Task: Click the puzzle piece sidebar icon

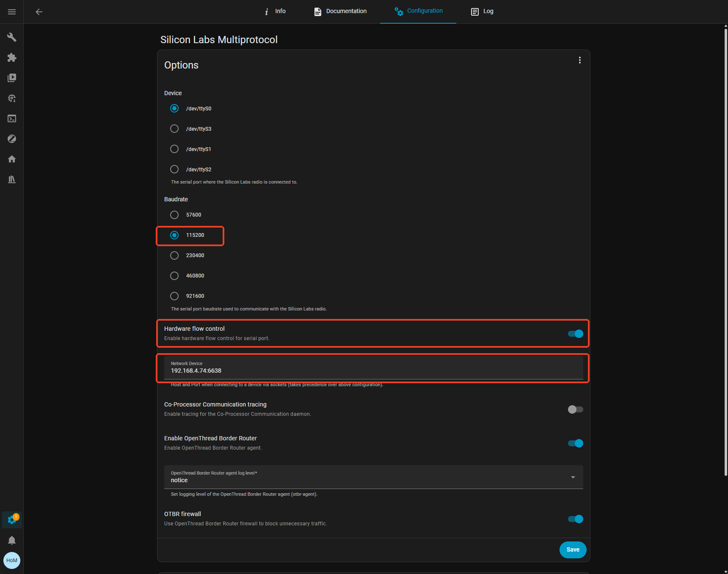Action: (x=12, y=58)
